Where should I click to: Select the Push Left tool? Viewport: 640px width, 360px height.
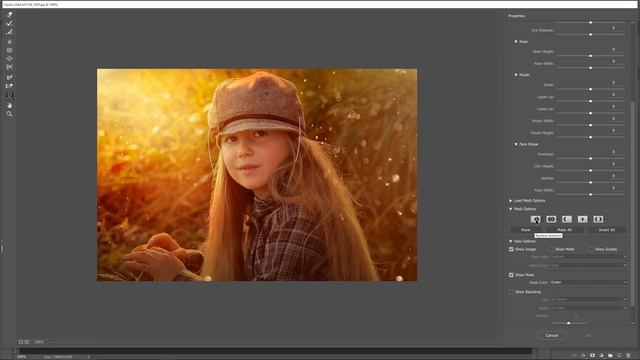coord(9,67)
